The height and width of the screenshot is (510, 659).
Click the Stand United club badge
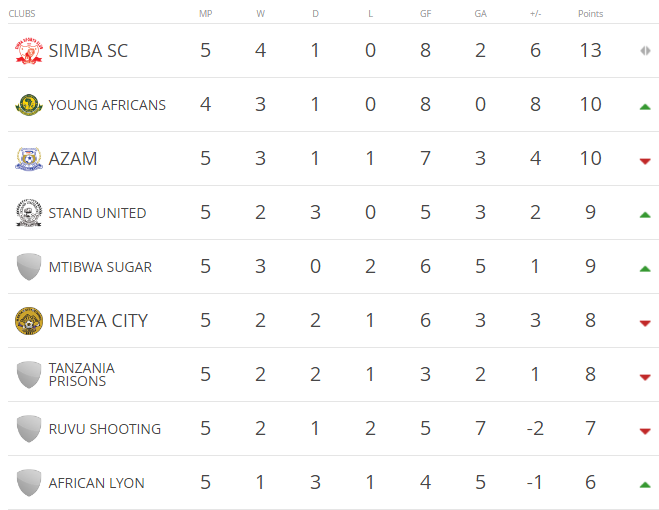coord(29,213)
